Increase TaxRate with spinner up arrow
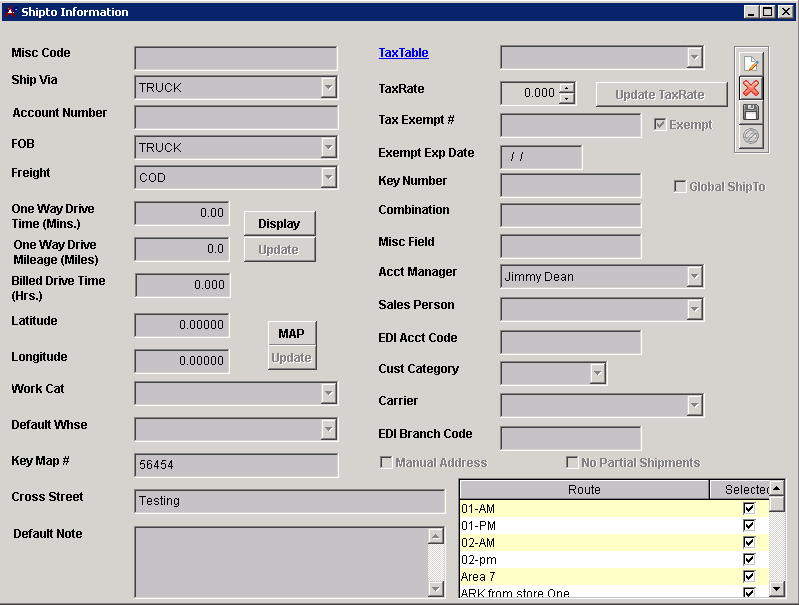 (567, 88)
